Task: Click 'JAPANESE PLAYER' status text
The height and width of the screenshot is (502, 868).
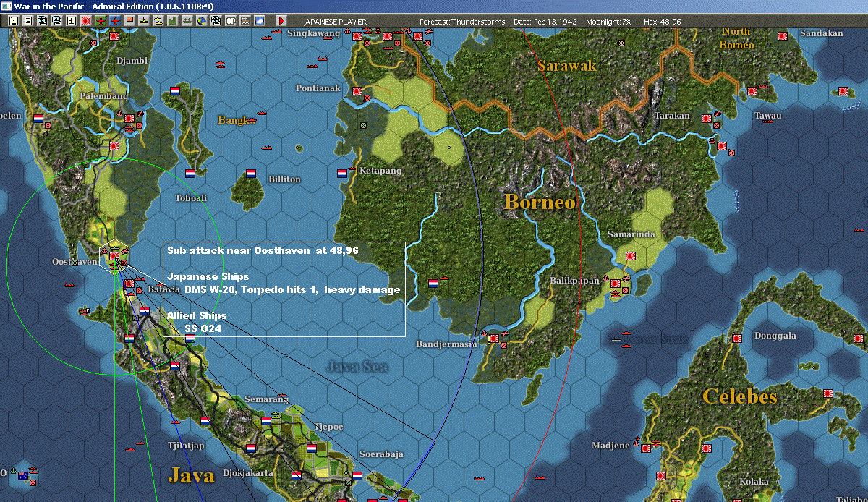Action: coord(335,22)
